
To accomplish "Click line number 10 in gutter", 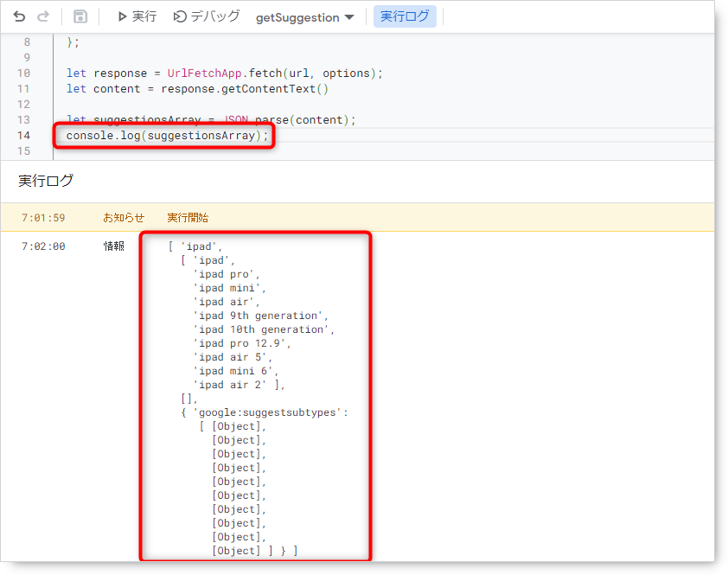I will (23, 73).
